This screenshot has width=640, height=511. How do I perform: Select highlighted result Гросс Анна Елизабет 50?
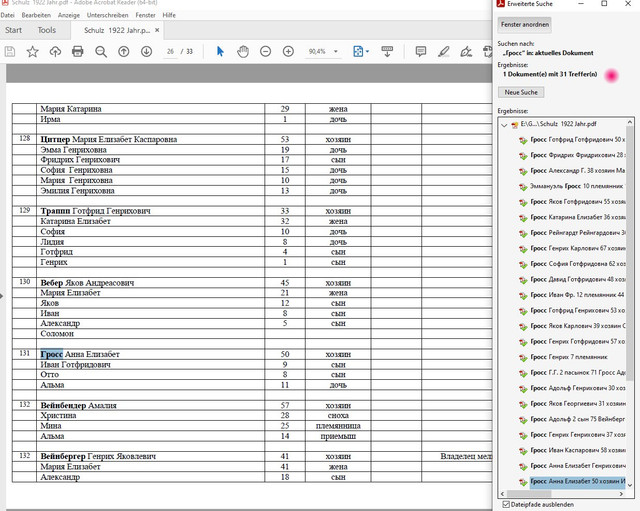pyautogui.click(x=577, y=482)
